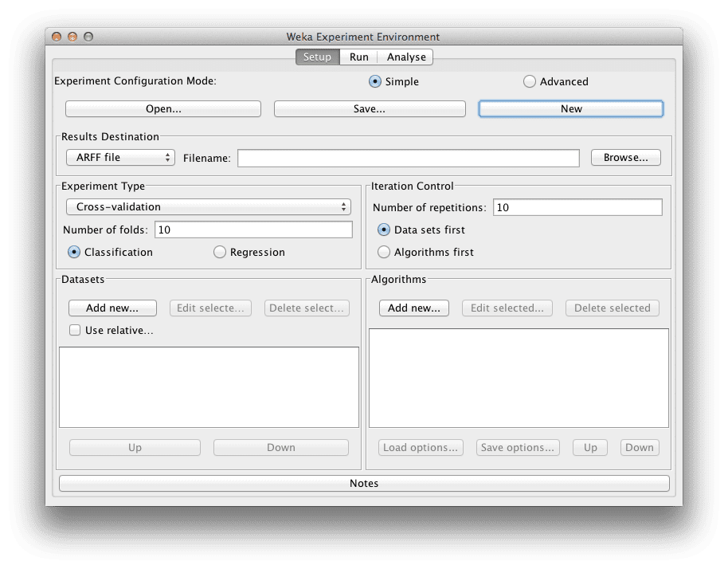Open the Run tab
Viewport: 728px width, 569px height.
[359, 57]
